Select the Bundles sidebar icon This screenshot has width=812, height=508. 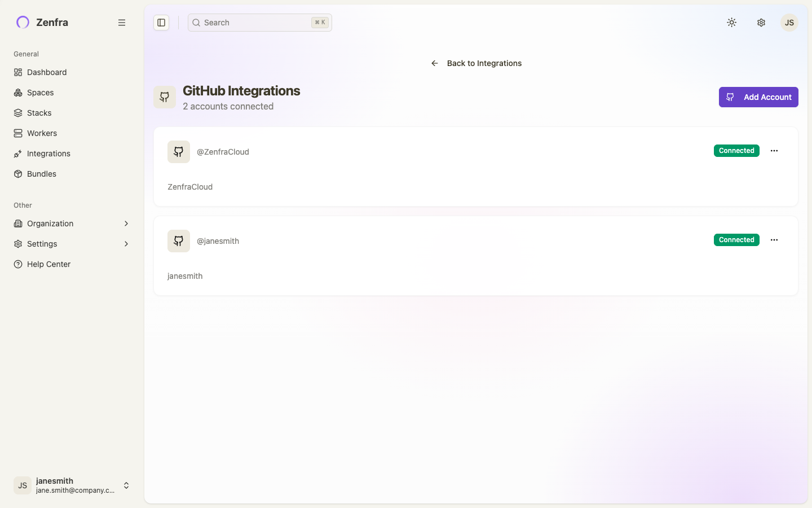pos(17,174)
